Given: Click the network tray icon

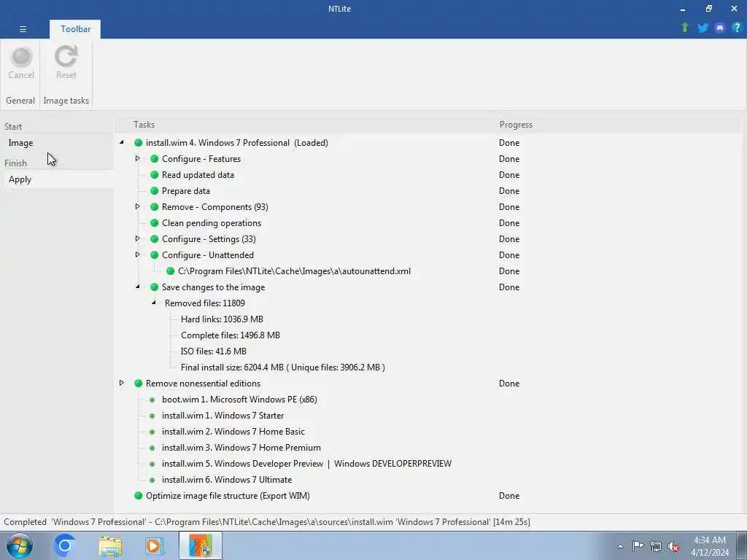Looking at the screenshot, I should [x=656, y=546].
